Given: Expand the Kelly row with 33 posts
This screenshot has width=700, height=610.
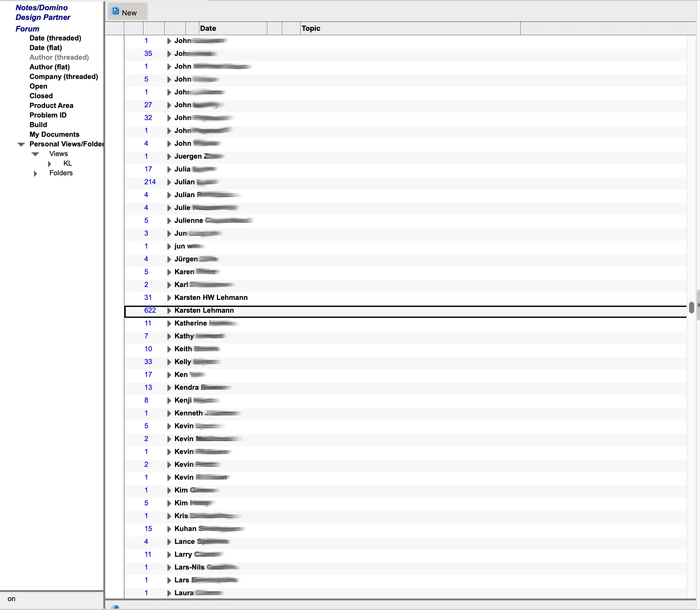Looking at the screenshot, I should (169, 362).
